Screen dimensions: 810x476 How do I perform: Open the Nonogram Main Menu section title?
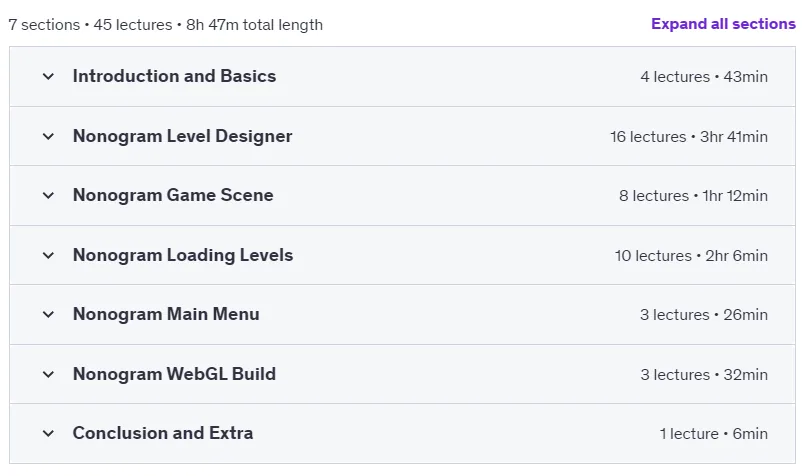(166, 314)
